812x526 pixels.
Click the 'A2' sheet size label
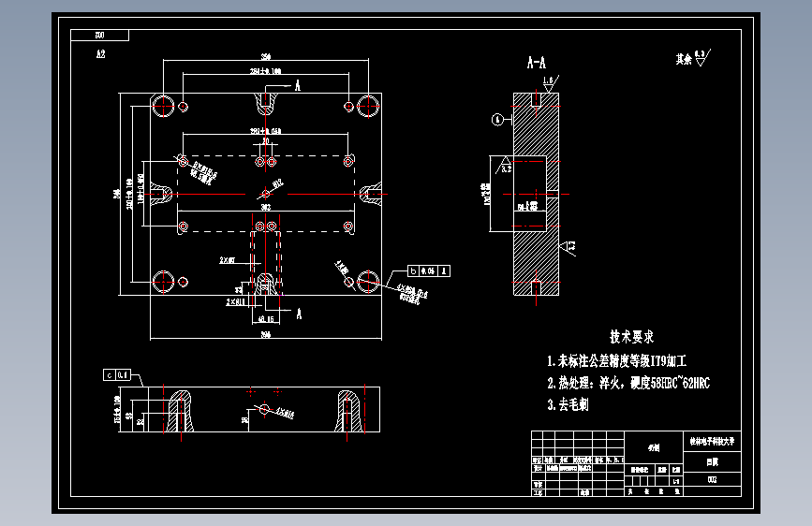pos(100,54)
